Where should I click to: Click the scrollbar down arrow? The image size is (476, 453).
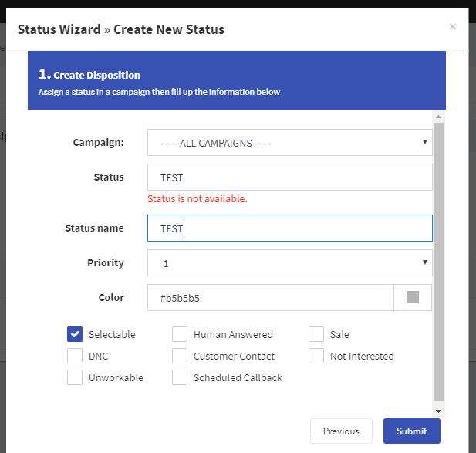438,411
